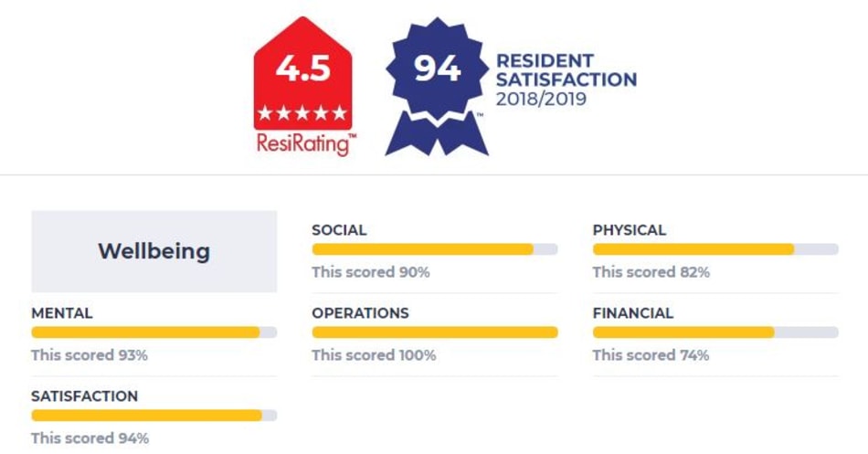Select the PHYSICAL category label
The width and height of the screenshot is (868, 454).
click(x=629, y=230)
